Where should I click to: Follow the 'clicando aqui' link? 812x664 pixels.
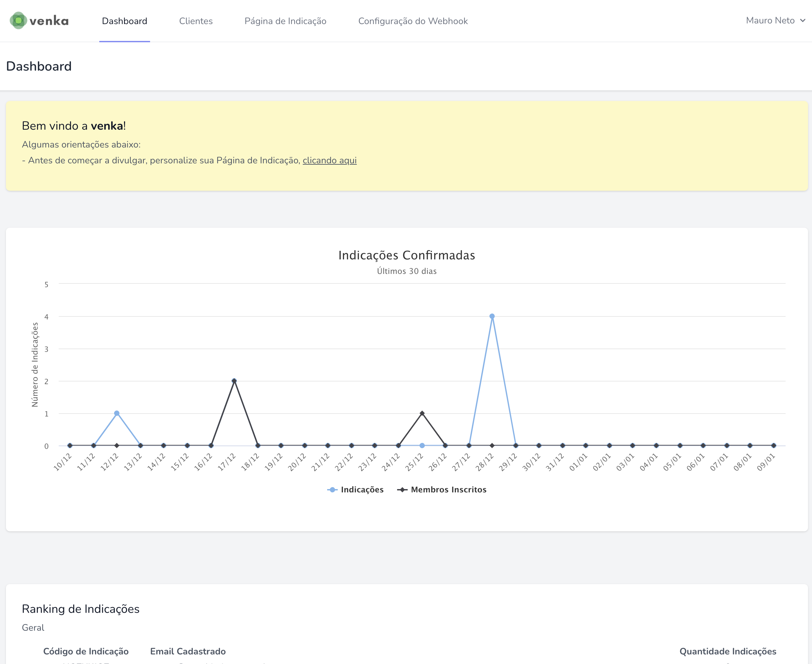[x=329, y=160]
